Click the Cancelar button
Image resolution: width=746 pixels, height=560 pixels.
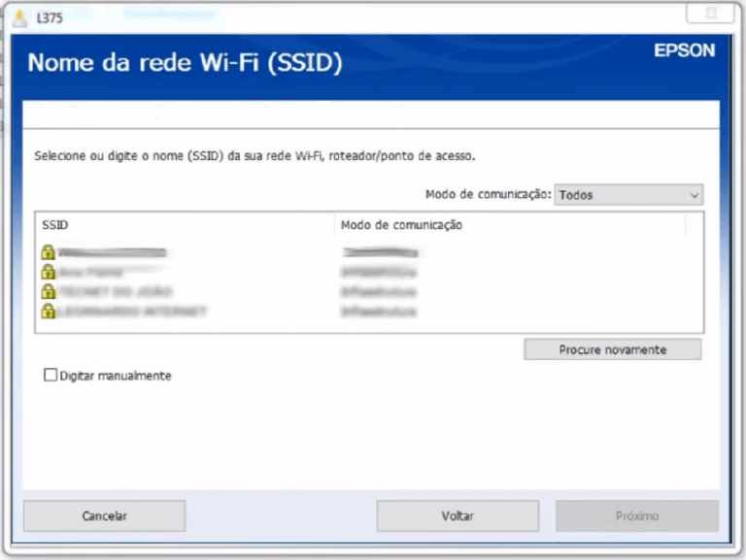pos(104,516)
